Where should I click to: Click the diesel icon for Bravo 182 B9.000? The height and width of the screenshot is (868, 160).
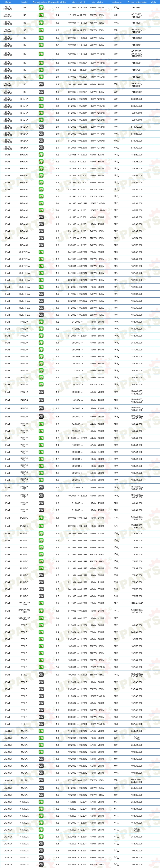[41, 245]
